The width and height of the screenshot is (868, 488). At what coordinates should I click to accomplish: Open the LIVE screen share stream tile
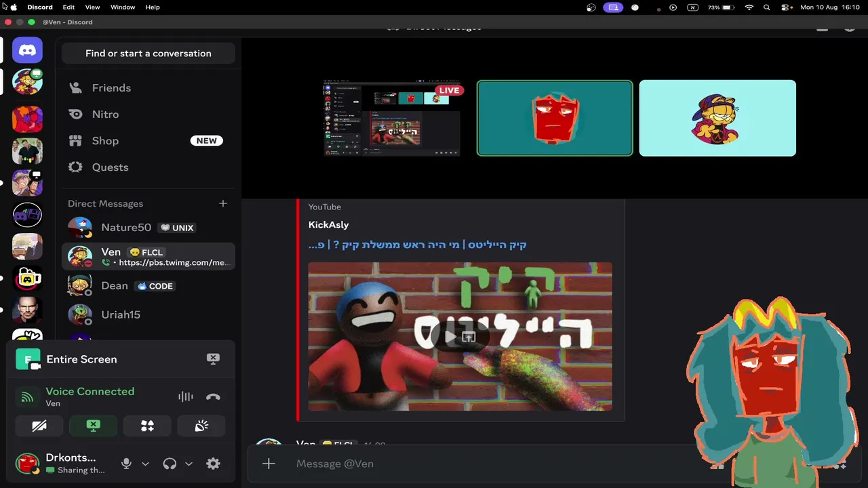click(392, 118)
